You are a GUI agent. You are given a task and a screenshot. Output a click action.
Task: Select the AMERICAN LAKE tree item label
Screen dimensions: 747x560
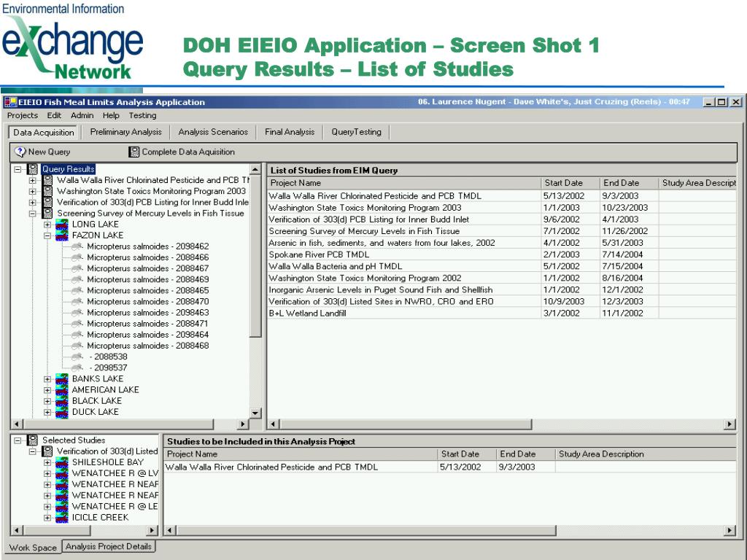105,389
